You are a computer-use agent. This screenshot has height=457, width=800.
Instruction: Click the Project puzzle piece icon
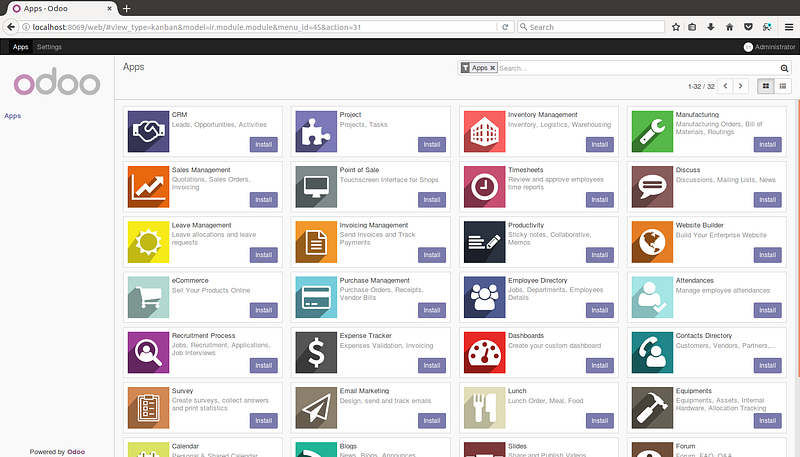coord(316,132)
